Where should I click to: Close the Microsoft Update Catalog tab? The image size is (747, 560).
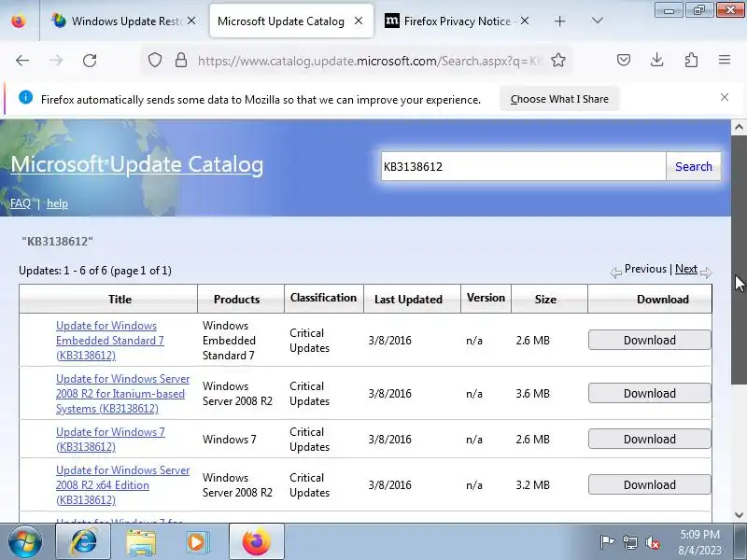(359, 21)
